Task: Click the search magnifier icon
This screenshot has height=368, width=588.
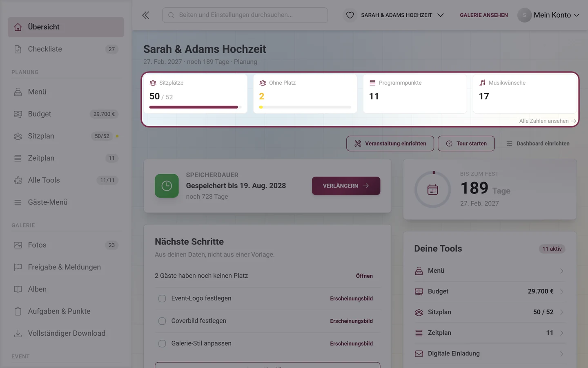Action: point(171,15)
